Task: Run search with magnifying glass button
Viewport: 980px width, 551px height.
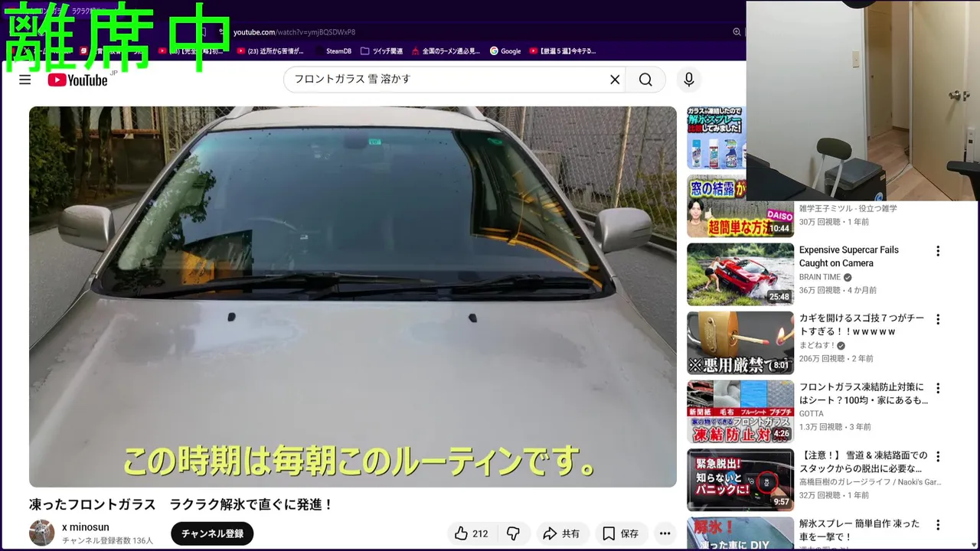Action: (645, 80)
